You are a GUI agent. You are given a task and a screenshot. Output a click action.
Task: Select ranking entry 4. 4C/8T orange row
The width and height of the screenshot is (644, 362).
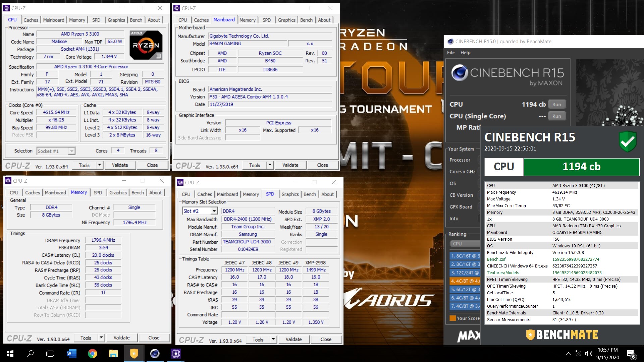pyautogui.click(x=465, y=281)
